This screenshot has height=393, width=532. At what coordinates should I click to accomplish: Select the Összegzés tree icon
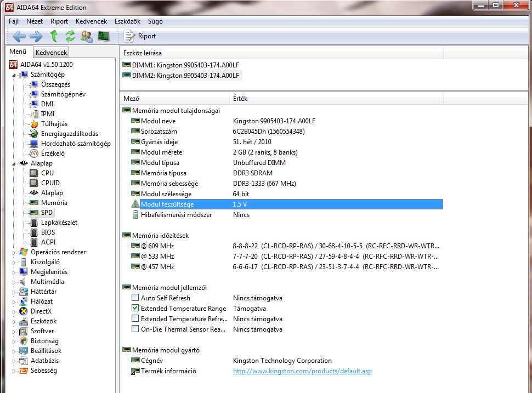tap(34, 84)
